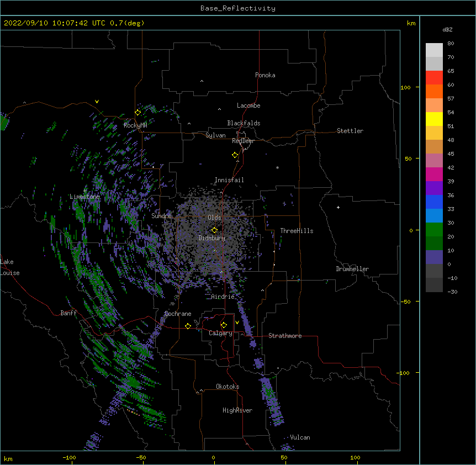
Task: Click the Innisfail label
Action: 229,180
